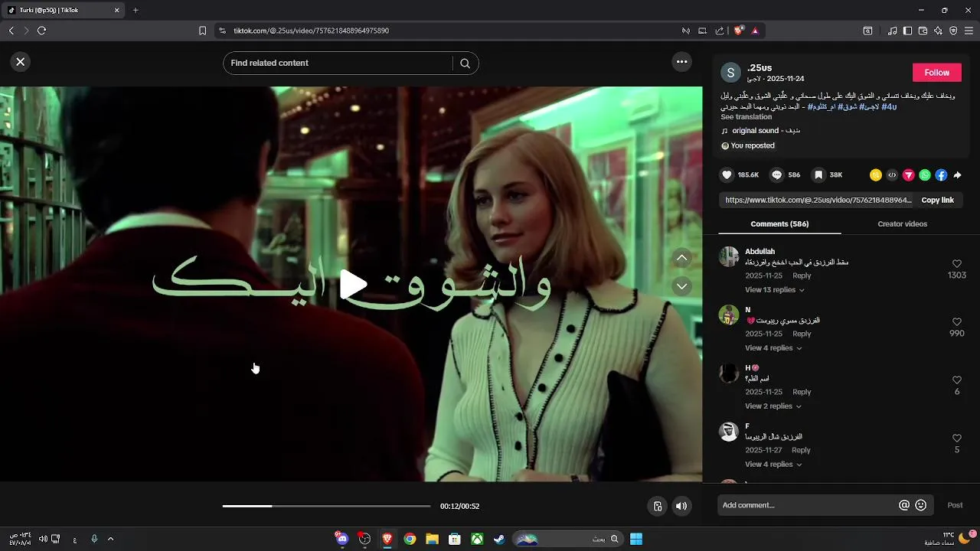Reply to F's comment dated 2025-11-27

(x=801, y=450)
